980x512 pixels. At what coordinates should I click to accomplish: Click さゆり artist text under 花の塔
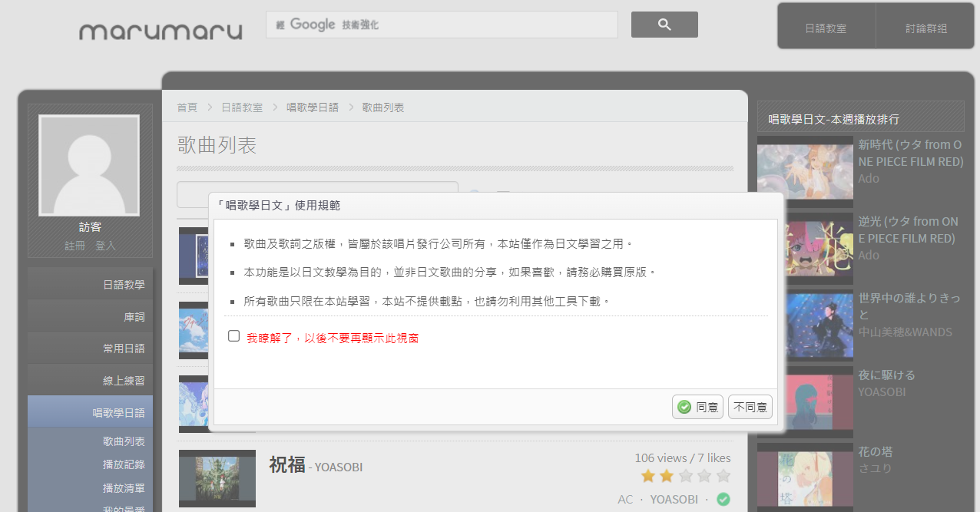tap(875, 468)
